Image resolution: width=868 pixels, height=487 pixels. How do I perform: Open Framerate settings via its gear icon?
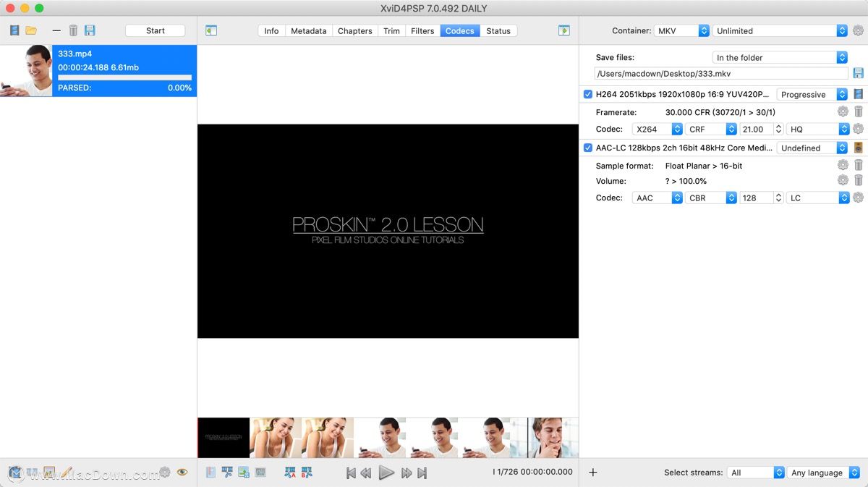pos(842,111)
